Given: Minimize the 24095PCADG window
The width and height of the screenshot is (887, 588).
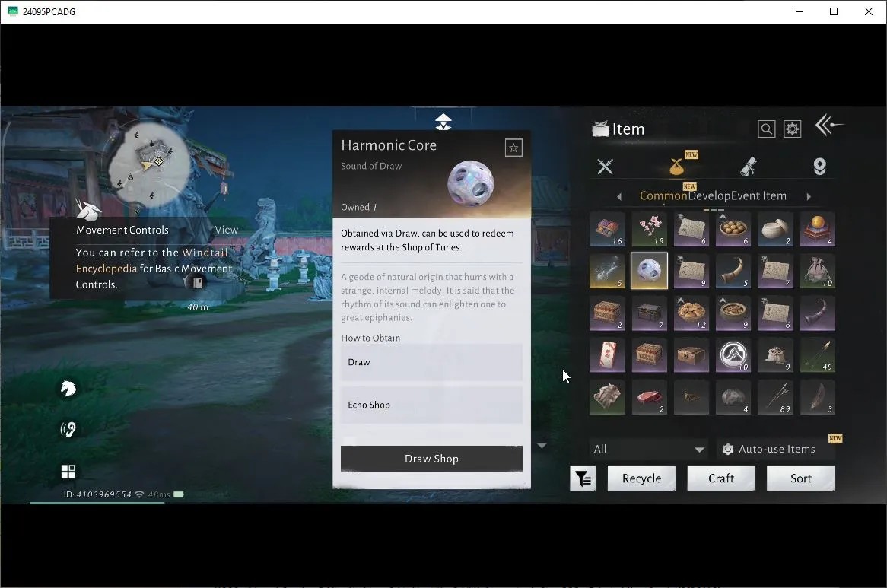Looking at the screenshot, I should [799, 11].
